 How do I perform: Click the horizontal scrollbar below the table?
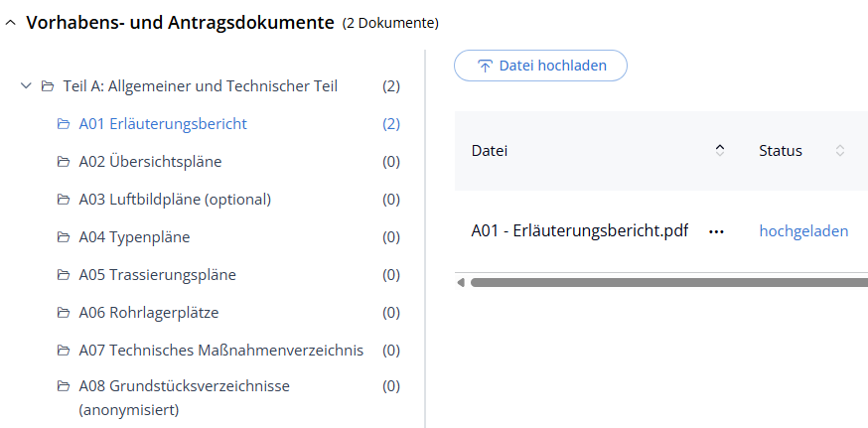point(665,283)
